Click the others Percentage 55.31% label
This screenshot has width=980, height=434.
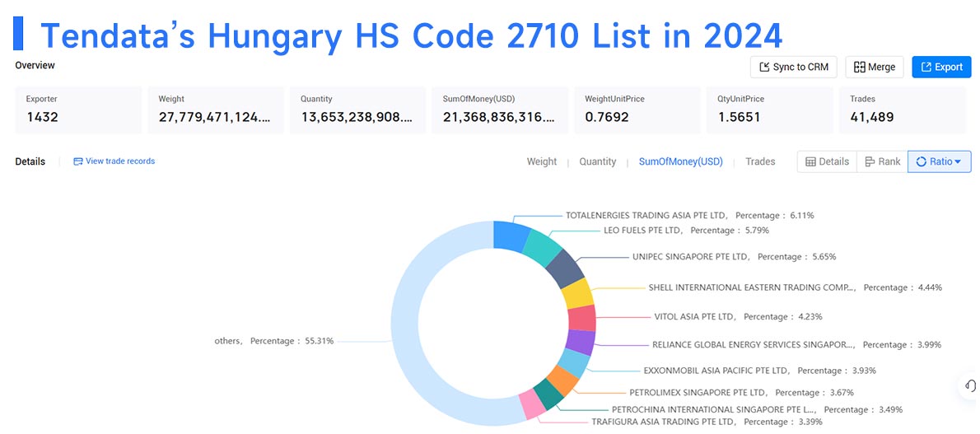[x=273, y=341]
